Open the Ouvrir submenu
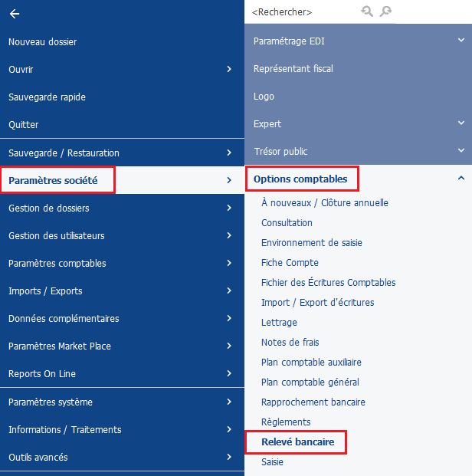 [229, 70]
